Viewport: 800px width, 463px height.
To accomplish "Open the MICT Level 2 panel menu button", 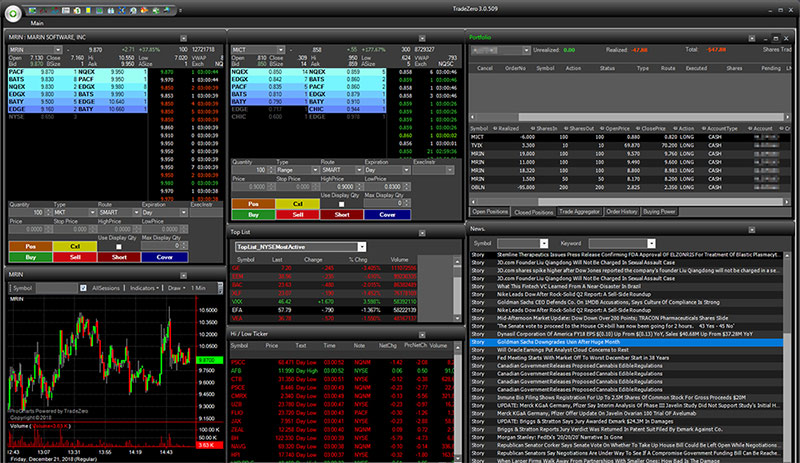I will point(422,38).
